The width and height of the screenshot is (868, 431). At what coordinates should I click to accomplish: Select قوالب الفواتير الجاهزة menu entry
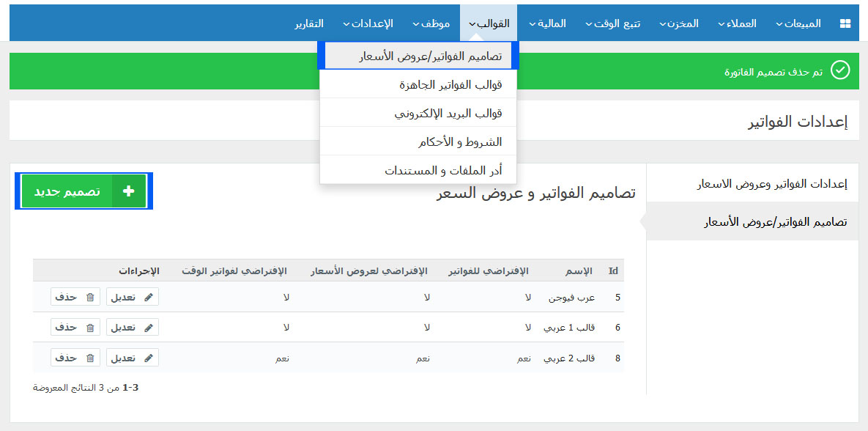pyautogui.click(x=418, y=84)
